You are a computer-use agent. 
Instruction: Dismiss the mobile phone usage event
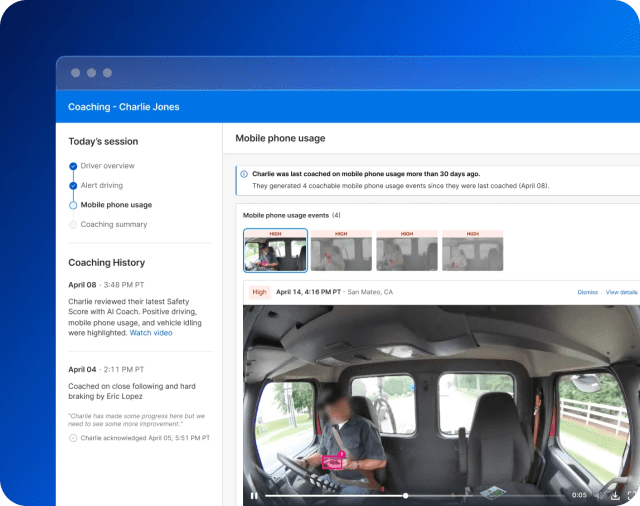coord(587,292)
